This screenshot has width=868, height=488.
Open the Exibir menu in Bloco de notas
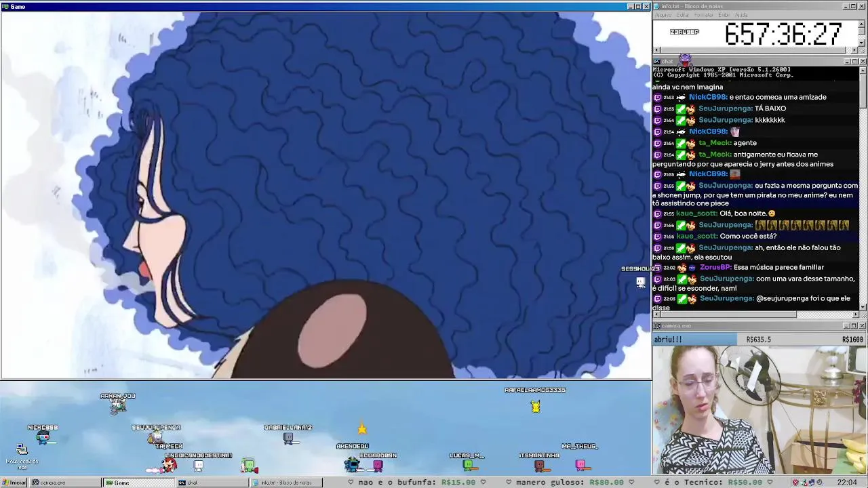pyautogui.click(x=724, y=15)
